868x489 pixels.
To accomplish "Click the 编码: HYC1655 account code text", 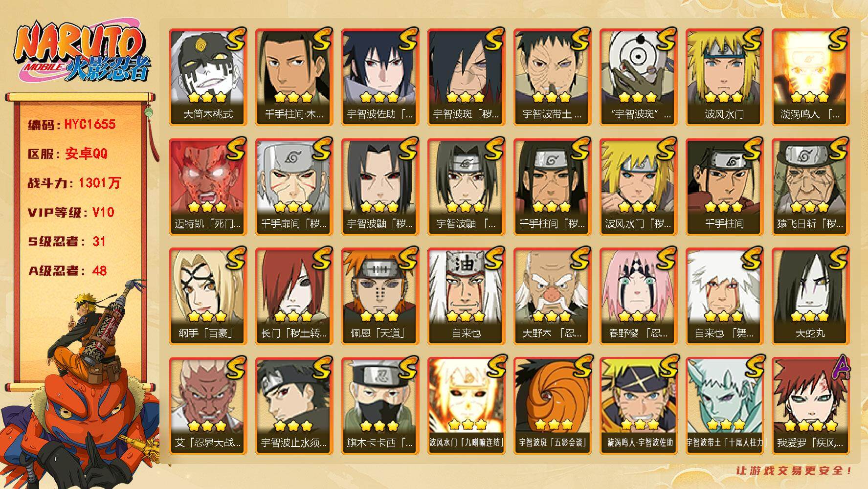I will point(72,125).
